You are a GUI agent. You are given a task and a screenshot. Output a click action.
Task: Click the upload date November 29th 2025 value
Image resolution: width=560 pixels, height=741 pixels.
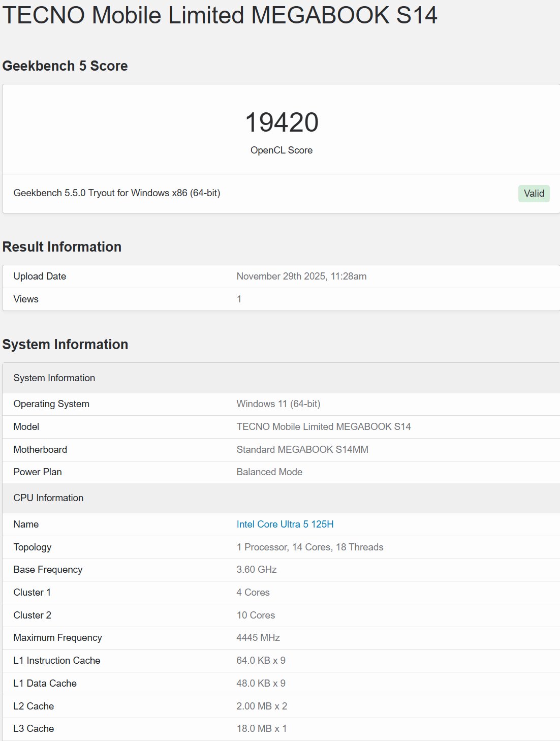[301, 276]
